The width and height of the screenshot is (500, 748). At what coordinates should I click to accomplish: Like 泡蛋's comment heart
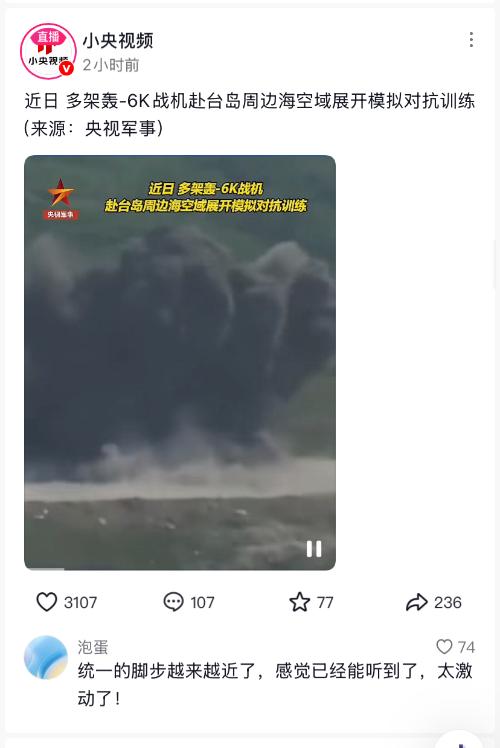pyautogui.click(x=444, y=647)
